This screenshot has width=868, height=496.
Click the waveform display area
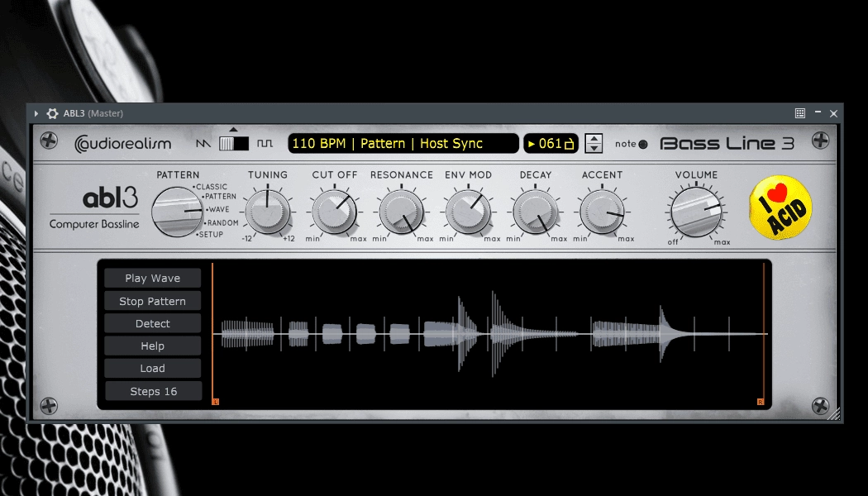click(489, 334)
